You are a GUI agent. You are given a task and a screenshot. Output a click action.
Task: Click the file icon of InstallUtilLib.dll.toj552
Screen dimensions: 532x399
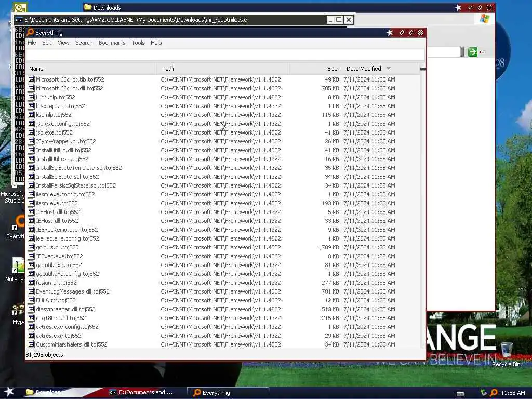click(x=31, y=150)
